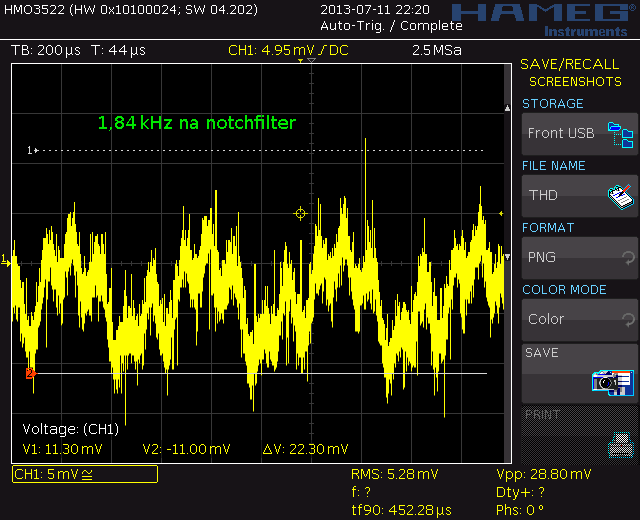Open the Front USB storage selector
Screen dimensions: 640x520
(x=562, y=133)
